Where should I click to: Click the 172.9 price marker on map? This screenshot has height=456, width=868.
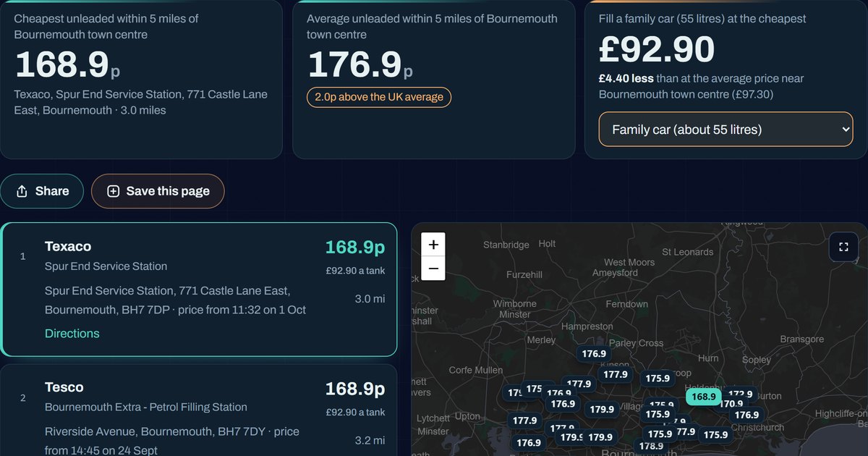click(741, 394)
